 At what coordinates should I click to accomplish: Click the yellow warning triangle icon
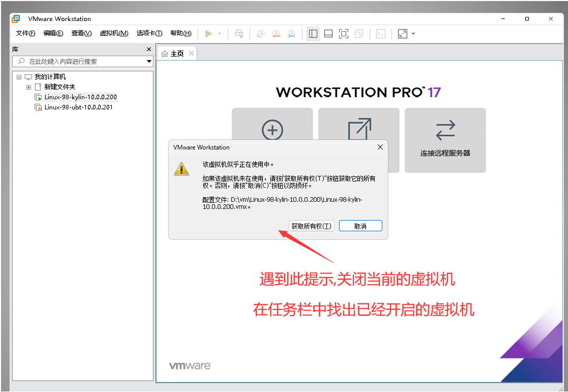(181, 169)
